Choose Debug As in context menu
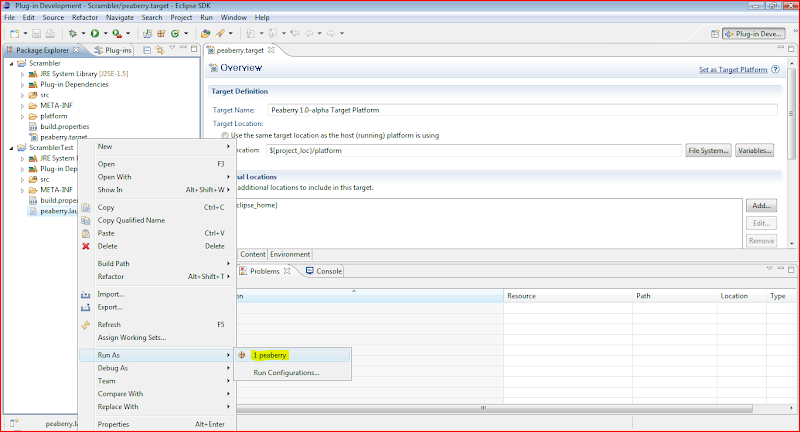Viewport: 800px width, 432px height. (x=156, y=368)
